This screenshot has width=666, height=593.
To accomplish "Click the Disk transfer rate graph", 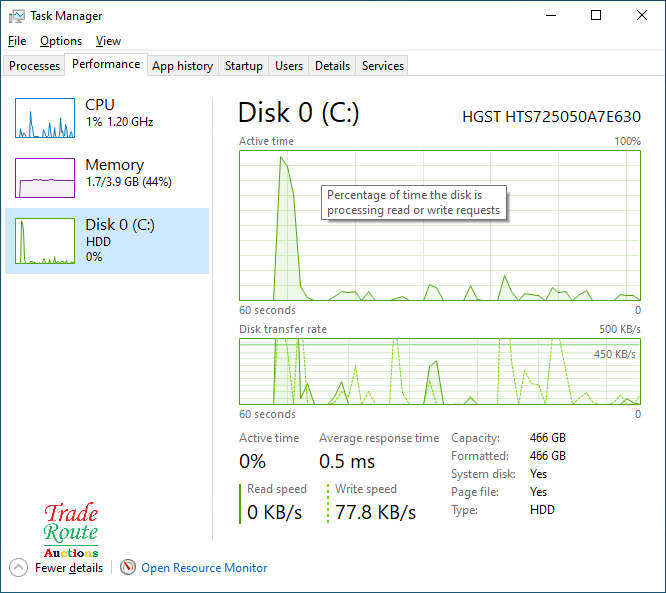I will 440,371.
